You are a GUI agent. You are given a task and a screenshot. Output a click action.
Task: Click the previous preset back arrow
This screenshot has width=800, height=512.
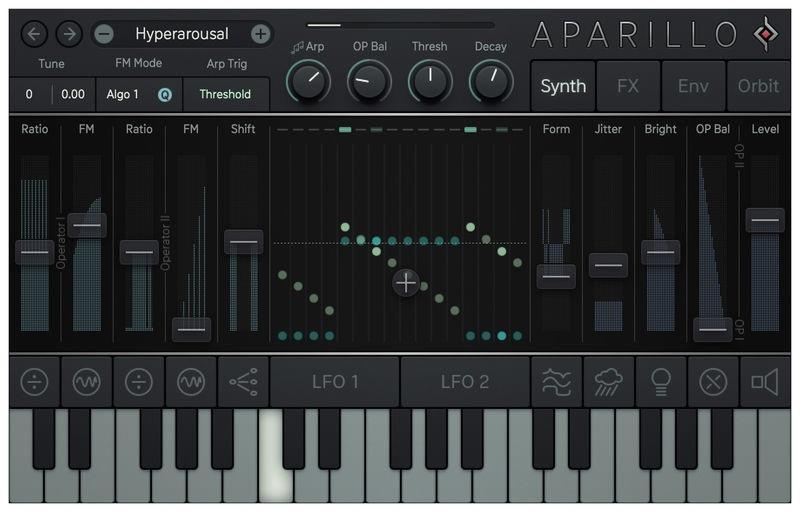(x=34, y=34)
